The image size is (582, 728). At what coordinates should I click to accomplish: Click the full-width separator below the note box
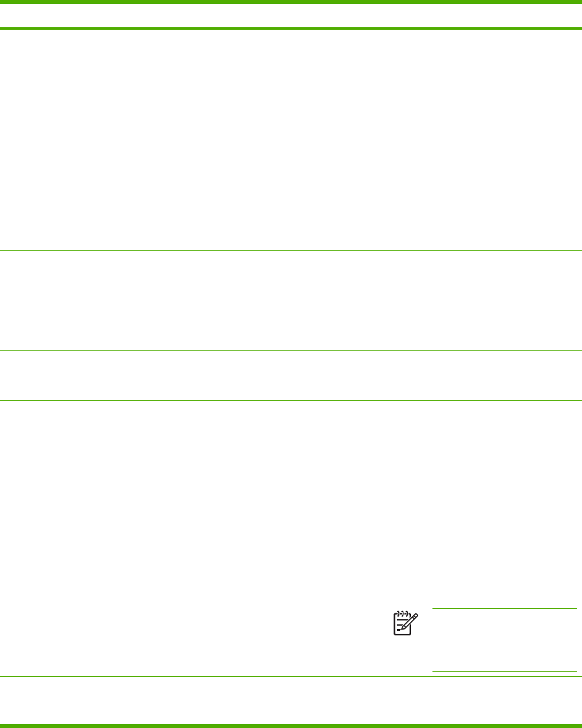pyautogui.click(x=291, y=676)
